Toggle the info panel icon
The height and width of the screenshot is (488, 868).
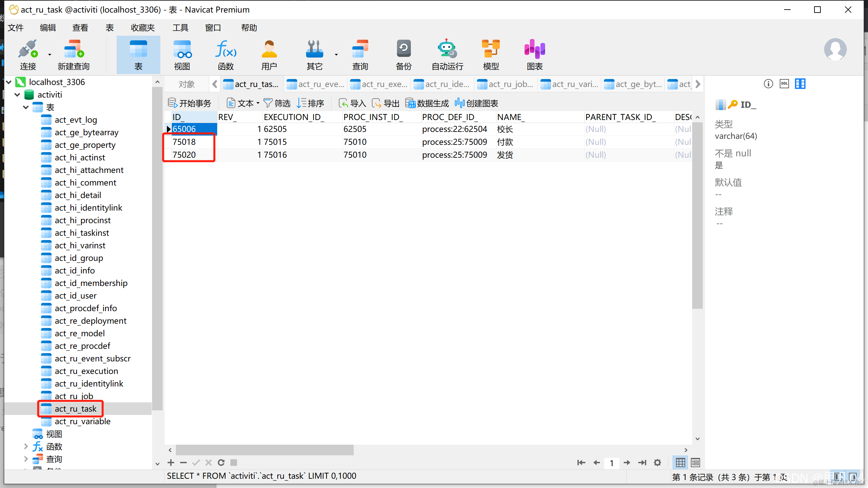click(768, 84)
